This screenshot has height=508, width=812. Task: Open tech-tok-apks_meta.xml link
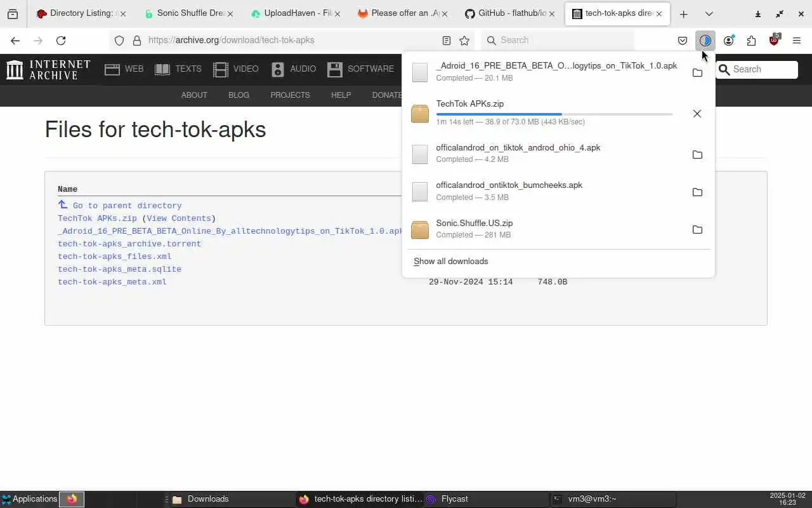point(112,282)
